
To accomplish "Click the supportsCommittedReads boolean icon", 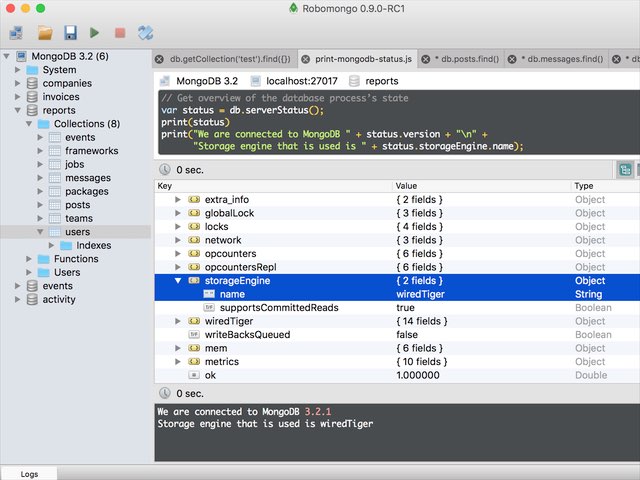I will (x=209, y=308).
